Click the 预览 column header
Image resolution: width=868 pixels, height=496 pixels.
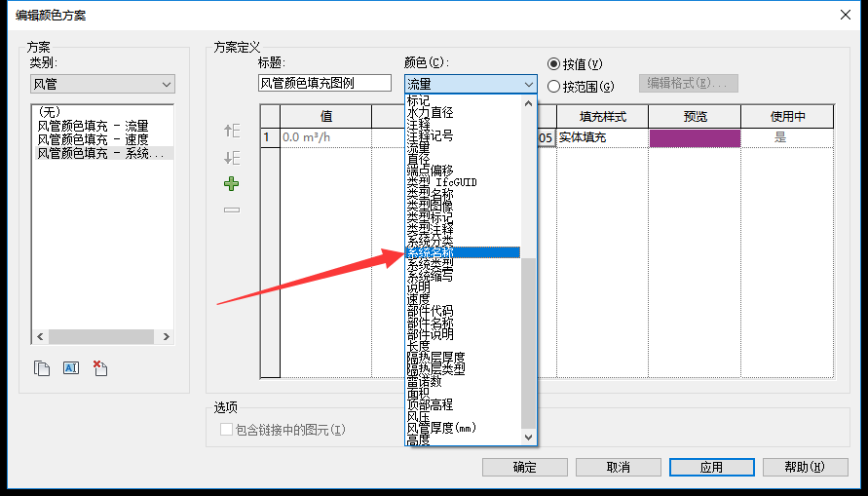(x=695, y=116)
